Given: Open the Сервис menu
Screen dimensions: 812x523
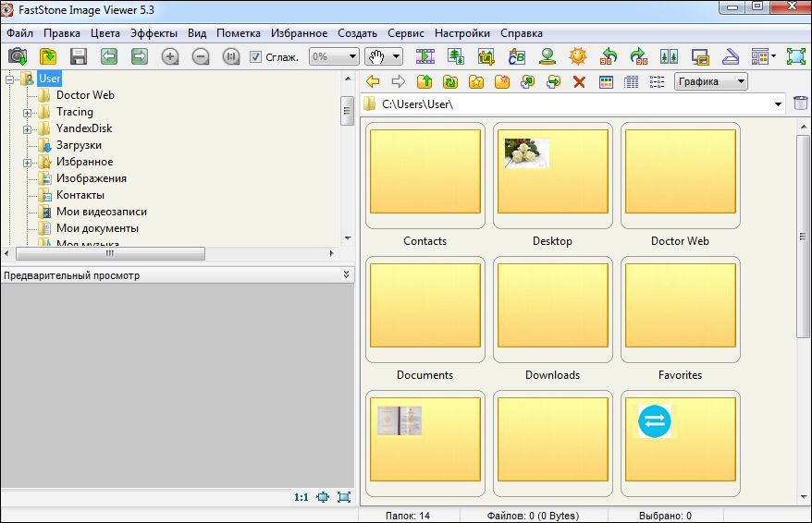Looking at the screenshot, I should [406, 33].
